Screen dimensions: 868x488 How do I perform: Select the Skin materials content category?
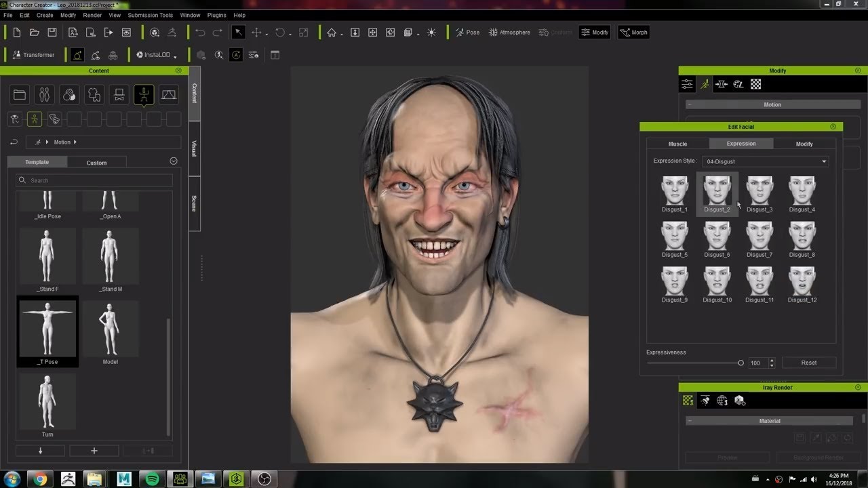pos(69,95)
